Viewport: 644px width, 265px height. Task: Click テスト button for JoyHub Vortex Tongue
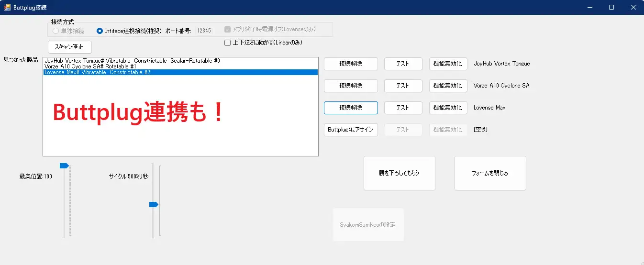pos(403,64)
